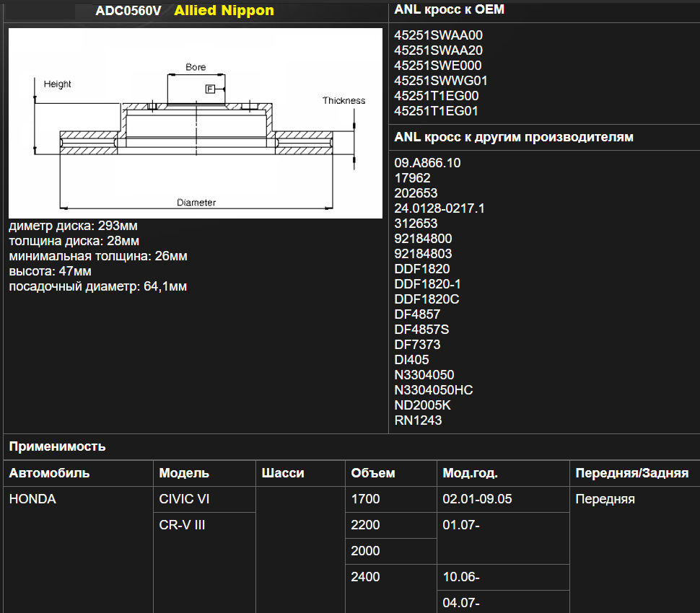Click the Модель column header

coord(184,473)
